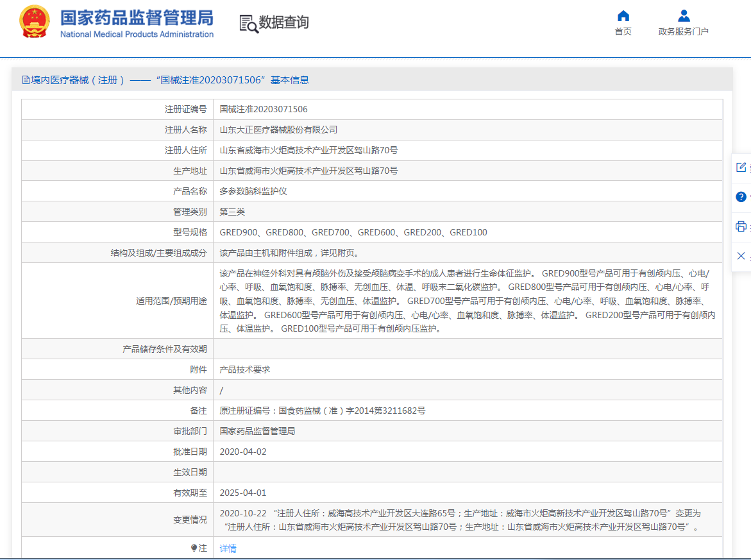Select expiry date 2025-04-01

tap(243, 493)
